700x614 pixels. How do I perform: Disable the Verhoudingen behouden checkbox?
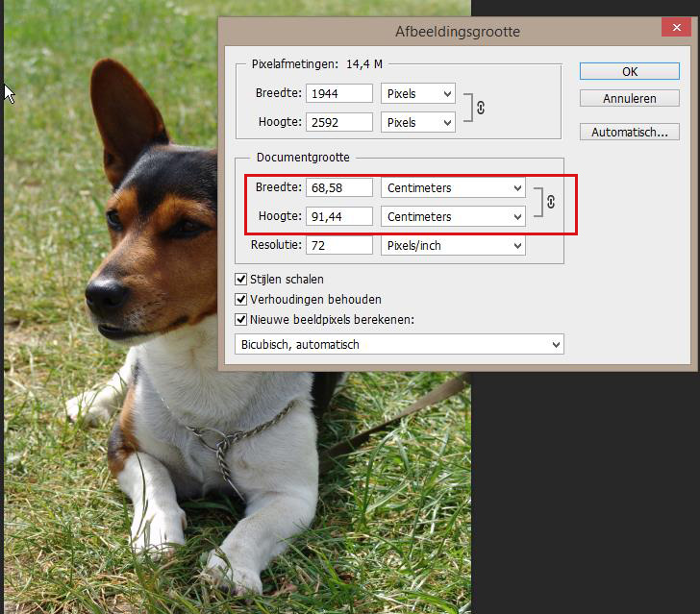tap(241, 300)
